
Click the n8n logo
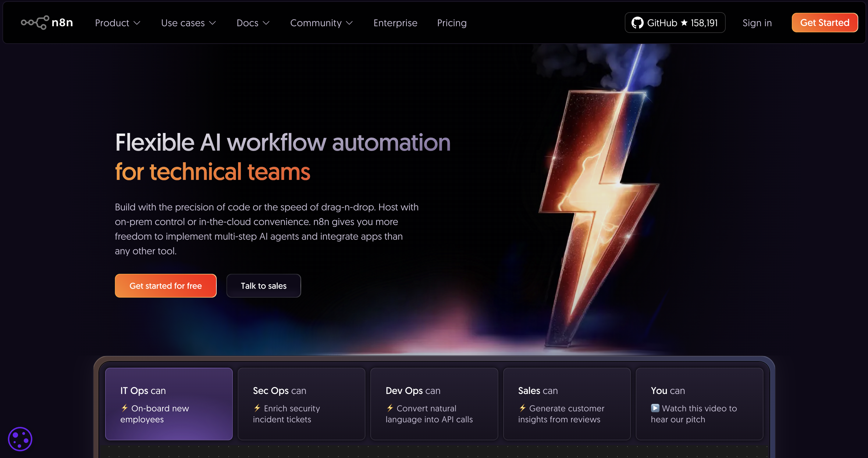47,22
